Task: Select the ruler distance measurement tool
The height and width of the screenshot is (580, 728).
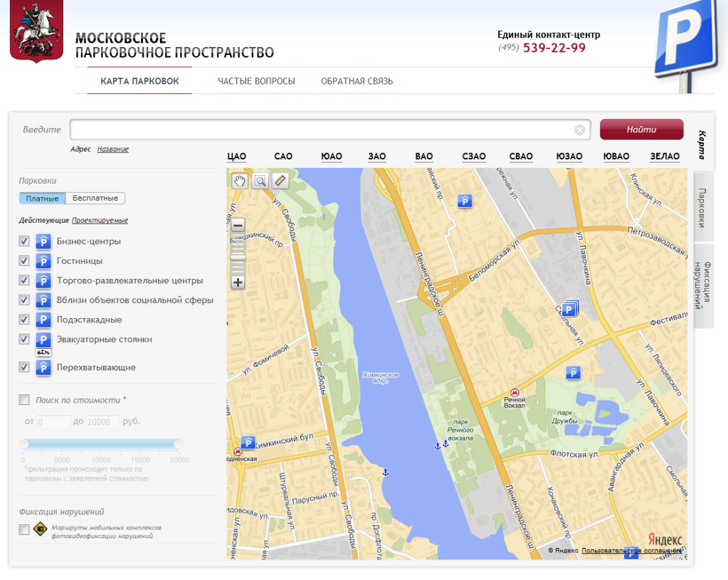Action: [x=280, y=181]
